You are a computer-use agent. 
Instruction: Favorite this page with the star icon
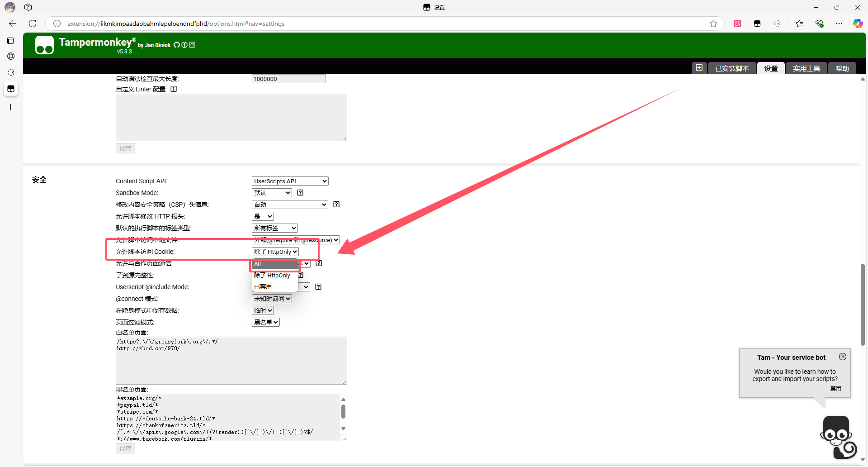click(x=713, y=24)
